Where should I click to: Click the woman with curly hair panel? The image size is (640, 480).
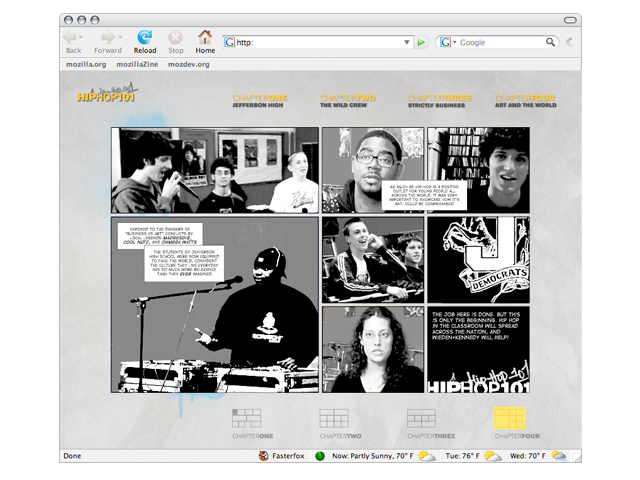point(373,350)
